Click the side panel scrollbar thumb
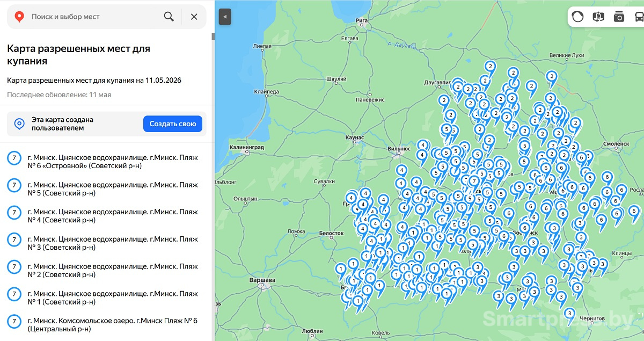 pos(213,37)
